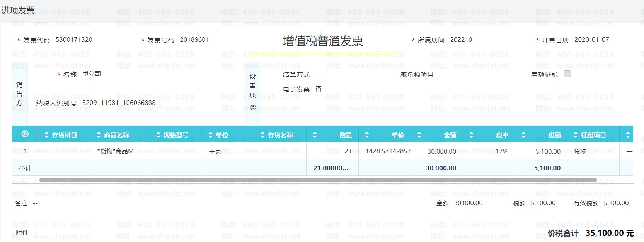Sort by 金额 column arrows
Screen dimensions: 644x242
tap(419, 135)
